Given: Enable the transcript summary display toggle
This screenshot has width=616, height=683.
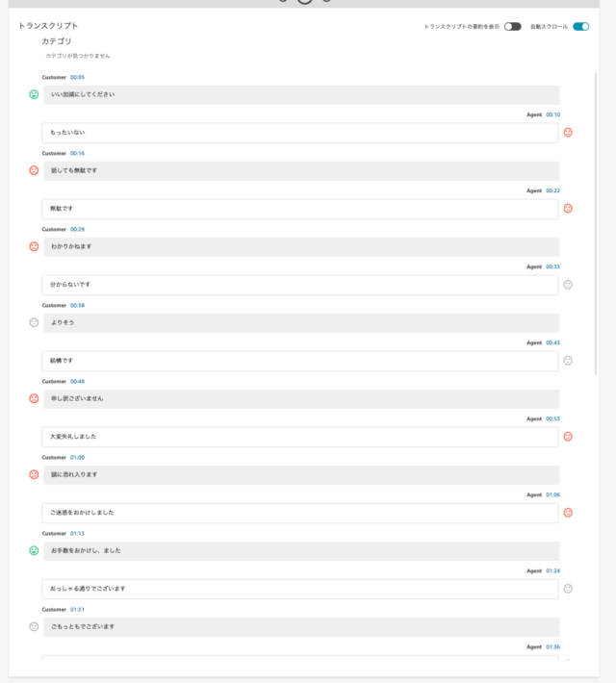Looking at the screenshot, I should pyautogui.click(x=513, y=27).
